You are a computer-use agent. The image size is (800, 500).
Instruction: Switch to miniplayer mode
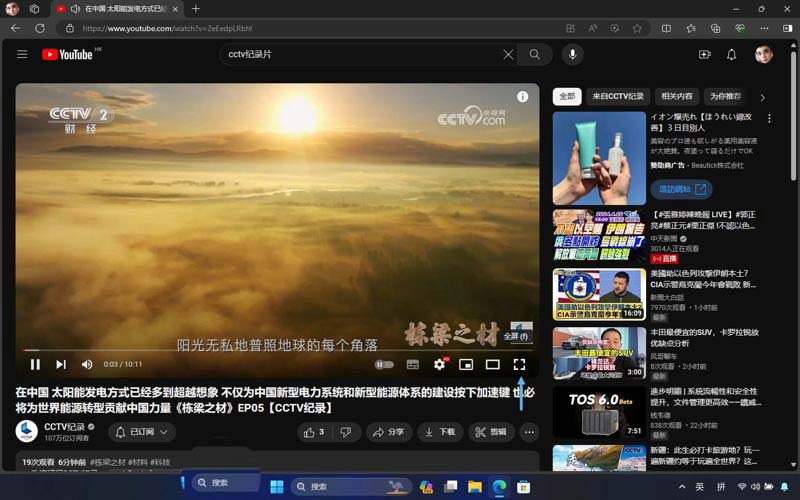[466, 365]
